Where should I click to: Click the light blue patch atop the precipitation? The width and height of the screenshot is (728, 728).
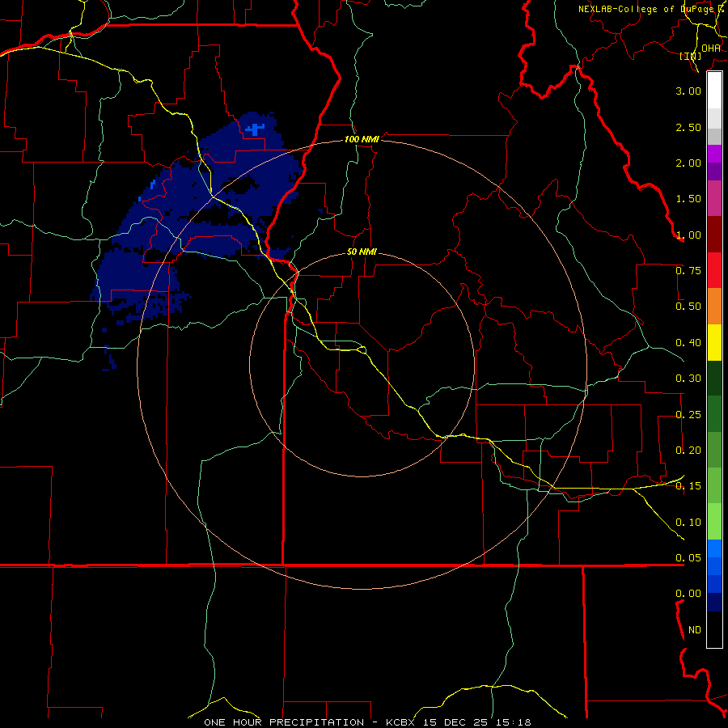coord(255,129)
